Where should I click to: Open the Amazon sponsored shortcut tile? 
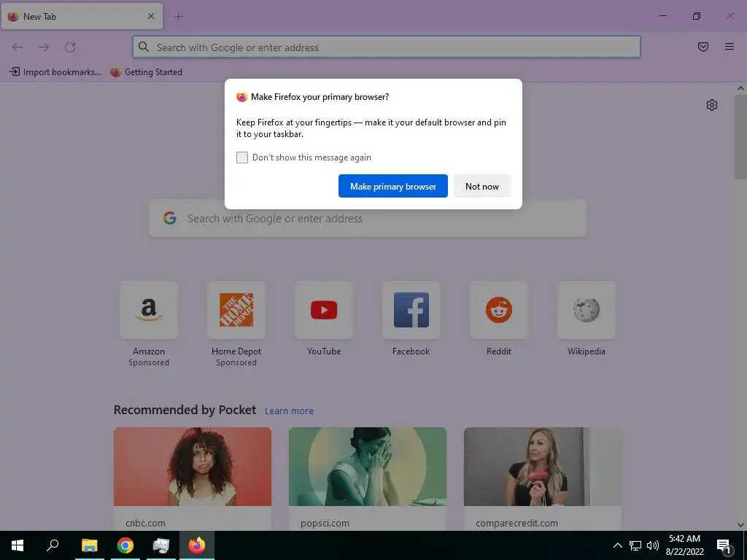pyautogui.click(x=149, y=311)
